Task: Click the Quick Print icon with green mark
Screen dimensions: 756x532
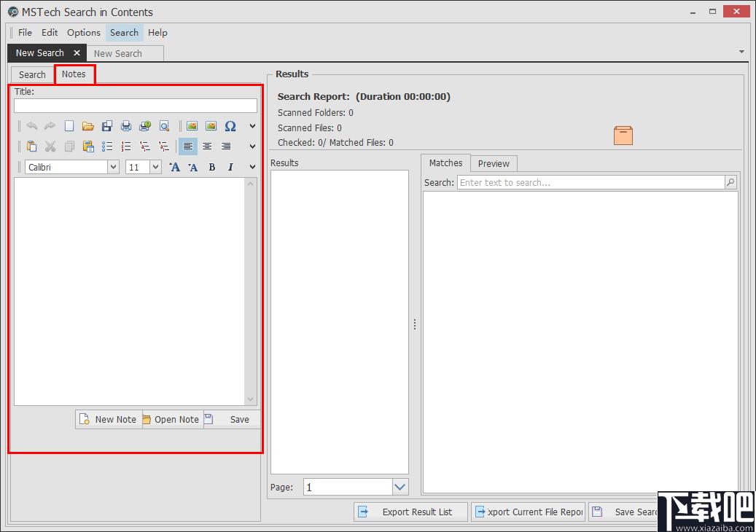Action: click(145, 126)
